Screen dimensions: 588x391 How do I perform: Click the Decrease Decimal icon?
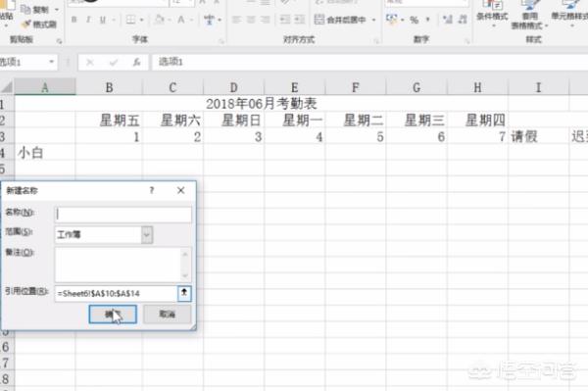[463, 20]
